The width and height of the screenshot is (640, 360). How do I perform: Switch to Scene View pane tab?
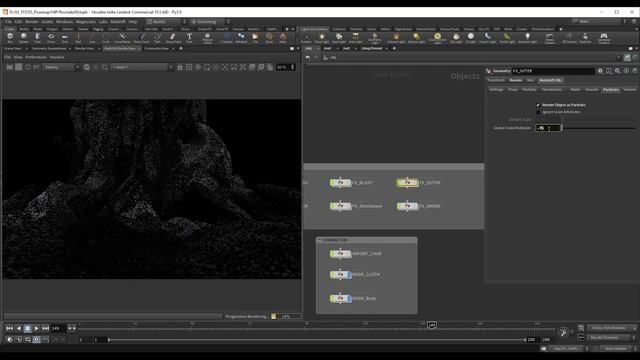13,49
